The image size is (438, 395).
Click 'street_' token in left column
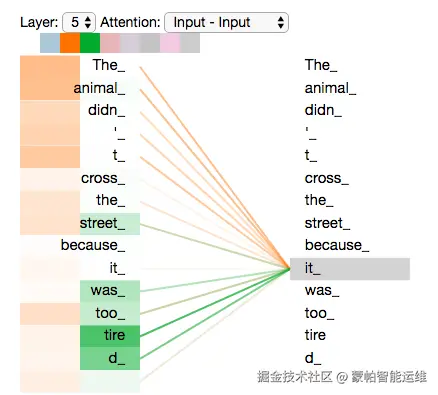103,223
